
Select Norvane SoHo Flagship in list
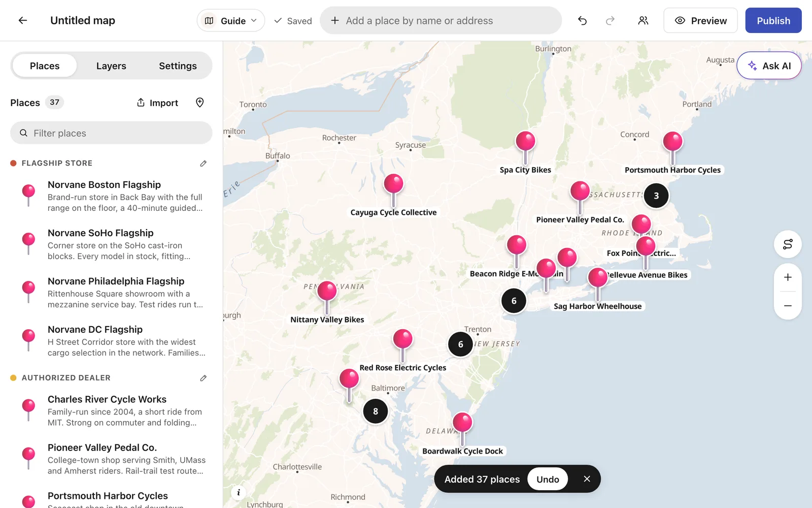click(111, 244)
